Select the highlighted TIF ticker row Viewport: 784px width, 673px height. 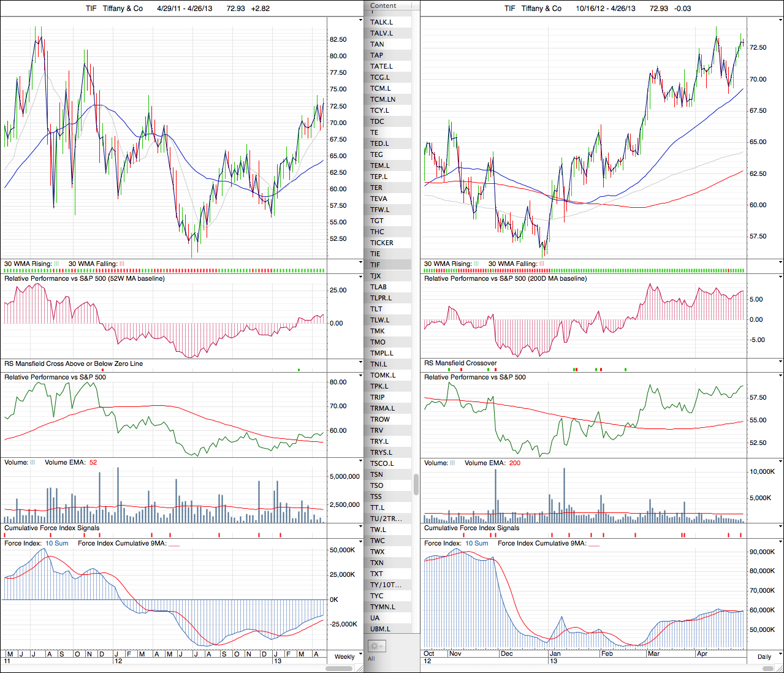coord(376,265)
